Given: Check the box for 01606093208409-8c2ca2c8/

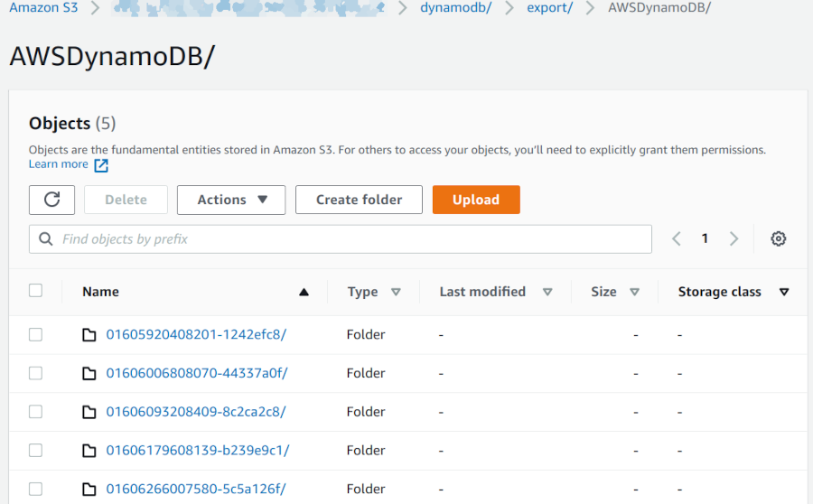Looking at the screenshot, I should point(36,412).
